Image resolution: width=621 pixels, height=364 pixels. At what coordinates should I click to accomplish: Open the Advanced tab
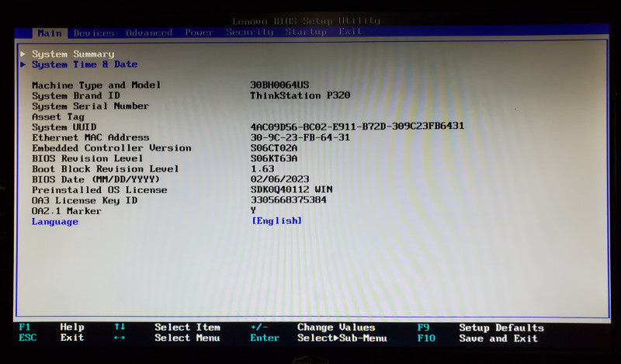tap(149, 33)
